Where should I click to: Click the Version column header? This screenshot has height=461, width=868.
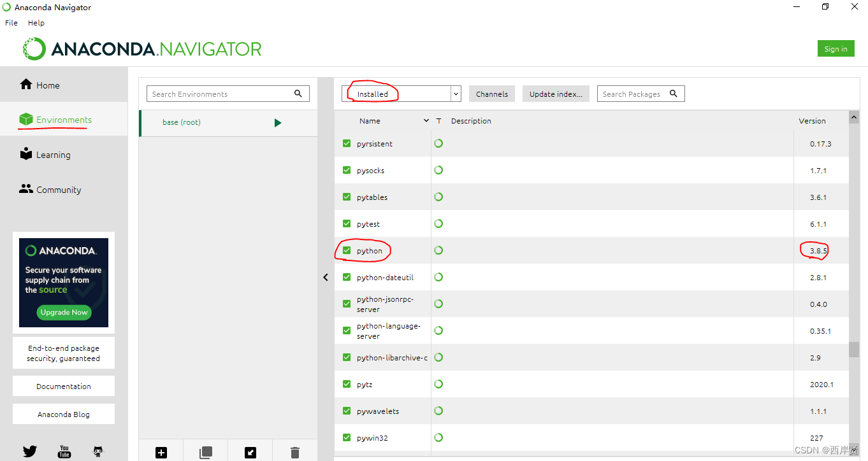point(812,121)
